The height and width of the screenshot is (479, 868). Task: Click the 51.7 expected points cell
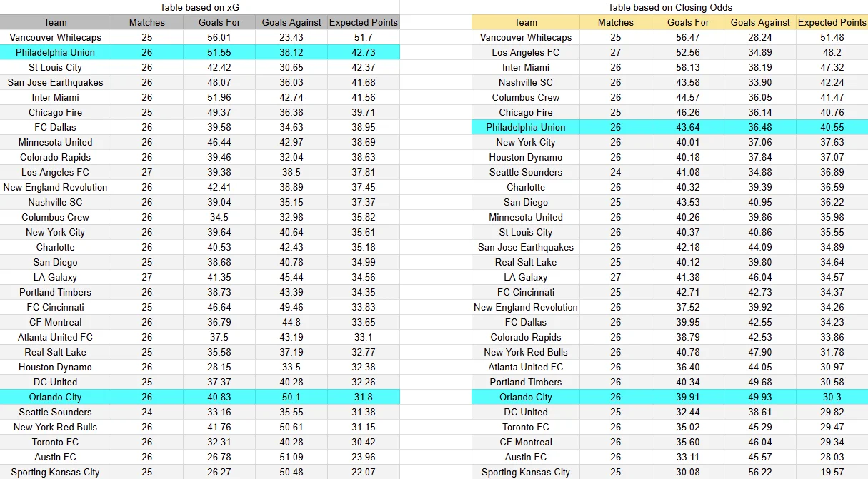(363, 37)
